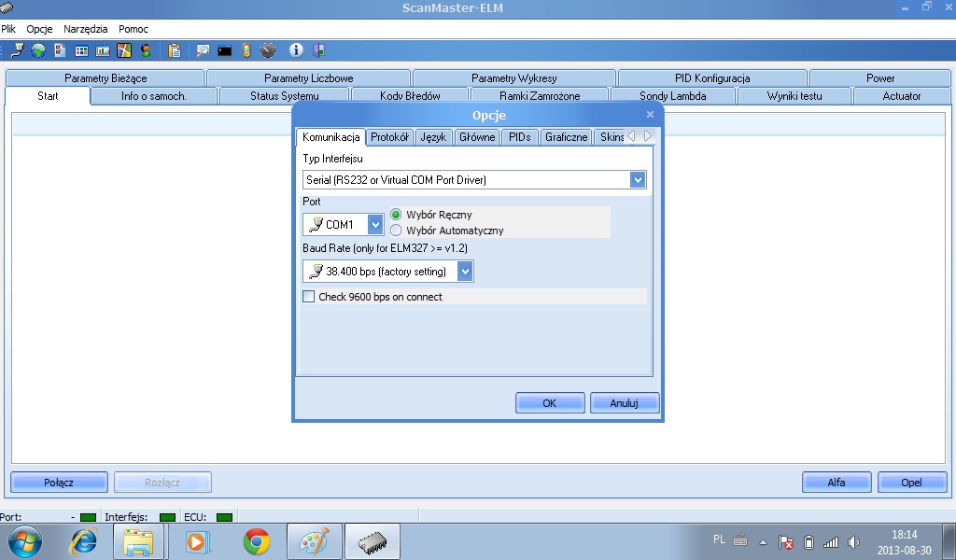Open the Baud Rate 38.400 bps dropdown
The width and height of the screenshot is (956, 560).
tap(465, 272)
